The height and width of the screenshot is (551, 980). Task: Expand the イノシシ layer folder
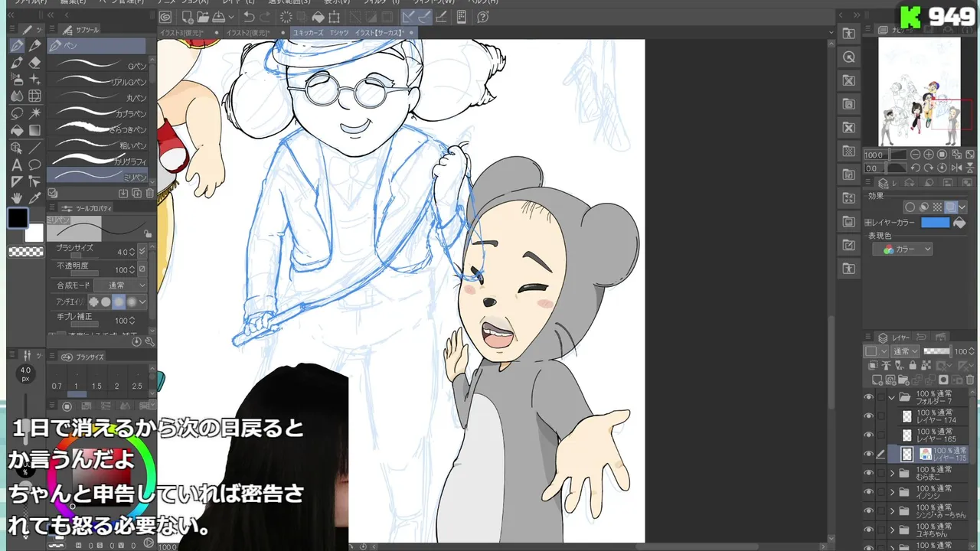pyautogui.click(x=892, y=492)
